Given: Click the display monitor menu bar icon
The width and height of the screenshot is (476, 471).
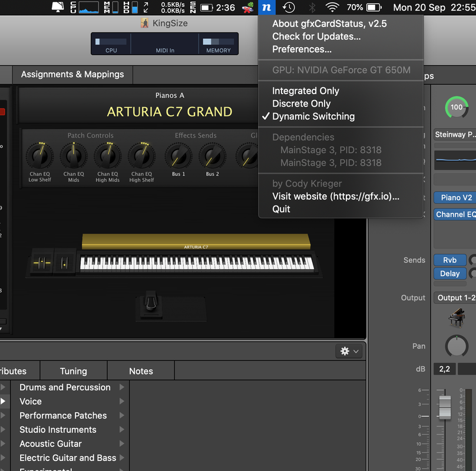Looking at the screenshot, I should coord(58,7).
